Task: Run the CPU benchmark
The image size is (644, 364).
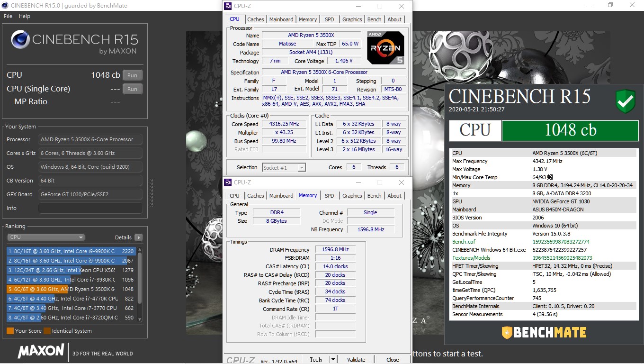Action: (133, 75)
